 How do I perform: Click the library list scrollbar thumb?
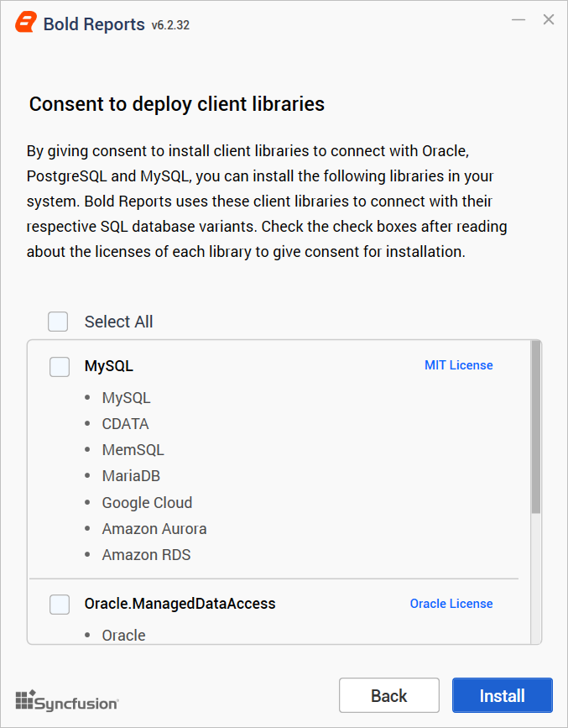coord(536,427)
